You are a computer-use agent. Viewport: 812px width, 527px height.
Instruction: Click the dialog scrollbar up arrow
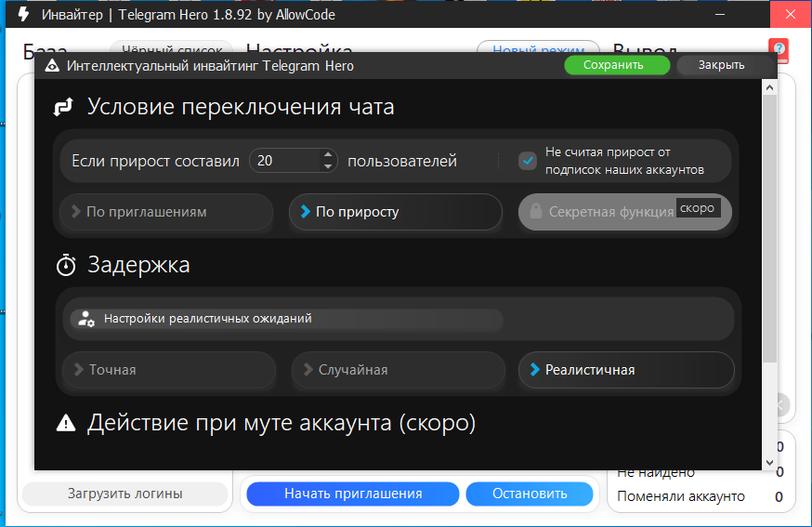point(769,87)
